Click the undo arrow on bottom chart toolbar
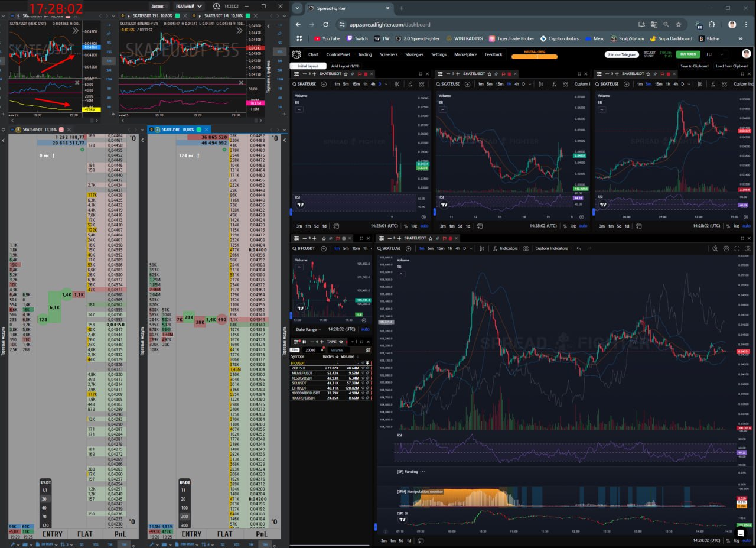This screenshot has height=548, width=756. coord(578,249)
